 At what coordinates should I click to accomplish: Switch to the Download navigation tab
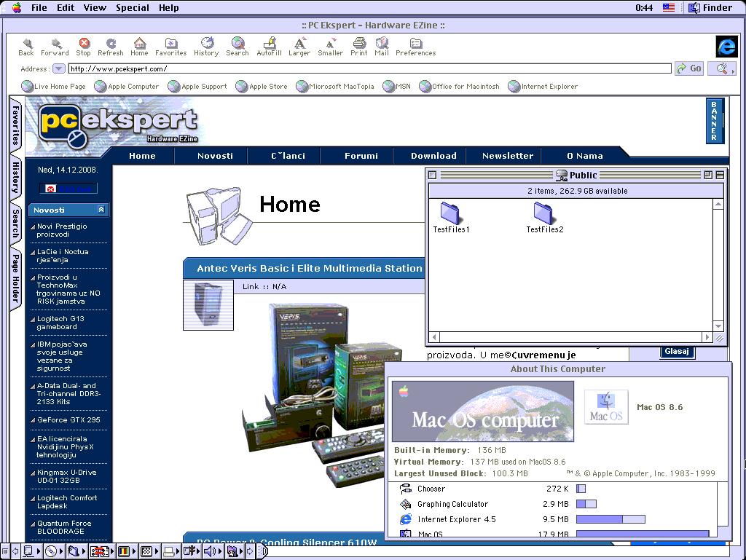tap(433, 156)
